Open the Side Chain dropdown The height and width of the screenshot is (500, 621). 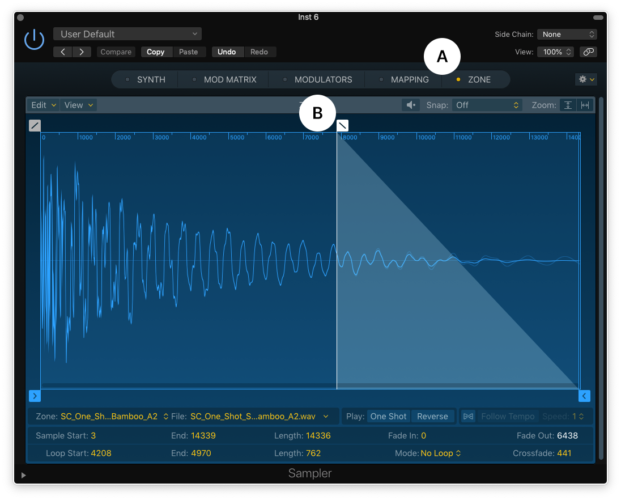(567, 34)
